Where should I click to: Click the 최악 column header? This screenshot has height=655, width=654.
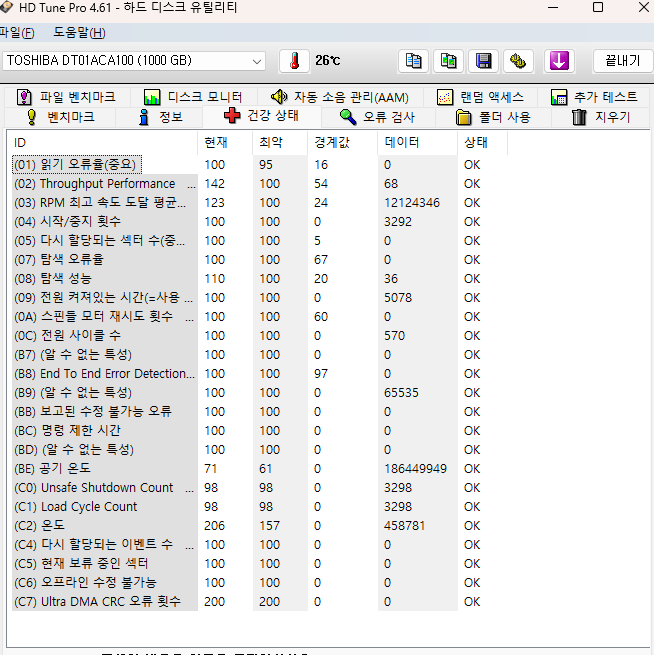(x=280, y=143)
